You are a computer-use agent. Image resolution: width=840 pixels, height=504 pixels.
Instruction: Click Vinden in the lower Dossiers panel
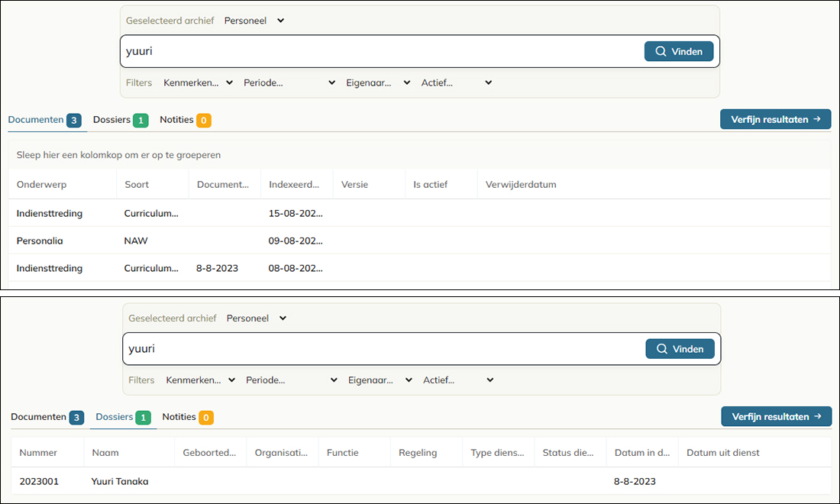pyautogui.click(x=680, y=349)
